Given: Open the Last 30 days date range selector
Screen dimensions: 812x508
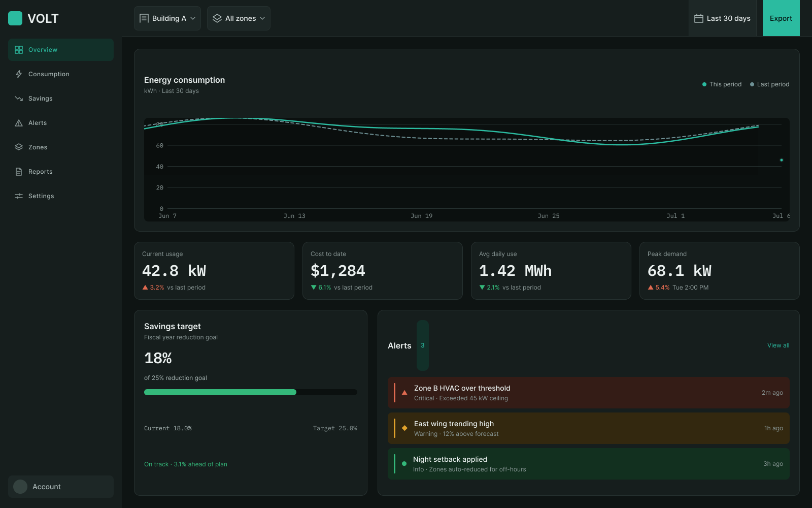Looking at the screenshot, I should [723, 18].
